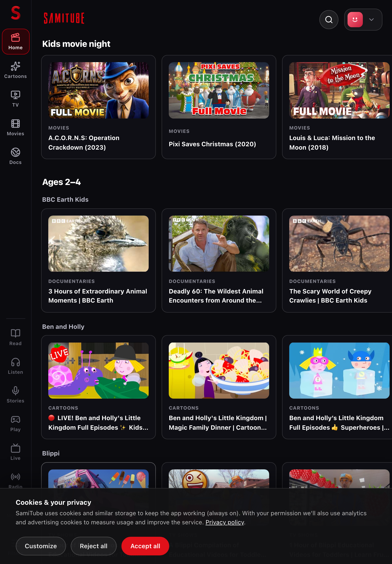The image size is (392, 564).
Task: Click the 'Cookies & your privacy' heading
Action: pyautogui.click(x=53, y=502)
